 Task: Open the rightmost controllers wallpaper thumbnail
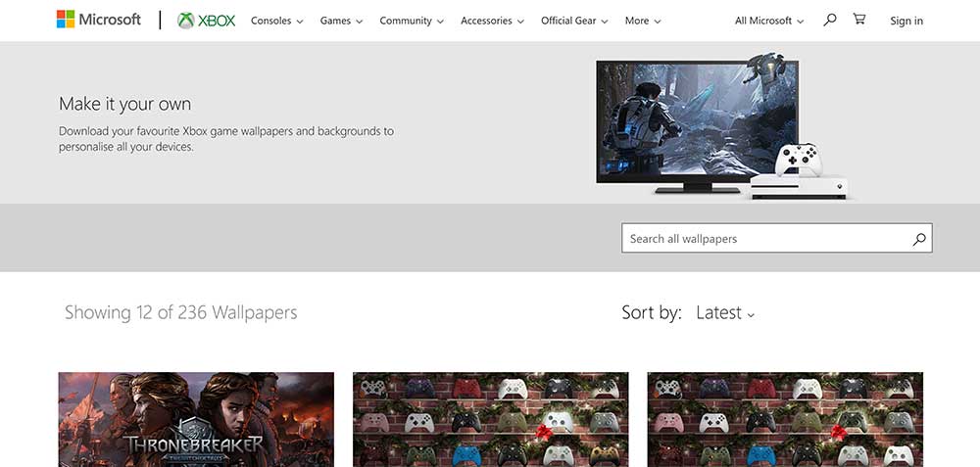pyautogui.click(x=785, y=420)
